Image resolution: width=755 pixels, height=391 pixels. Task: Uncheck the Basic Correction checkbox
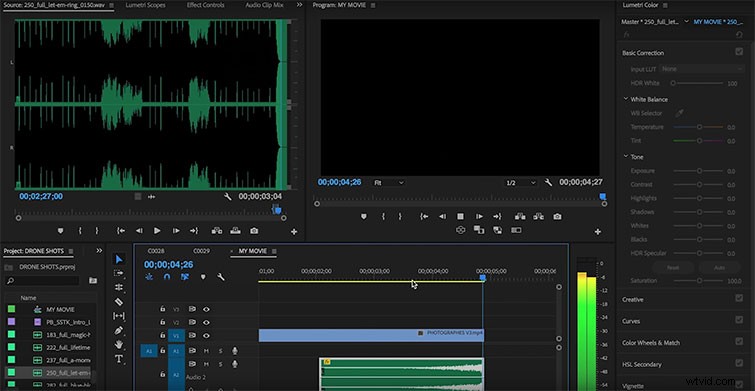(739, 52)
